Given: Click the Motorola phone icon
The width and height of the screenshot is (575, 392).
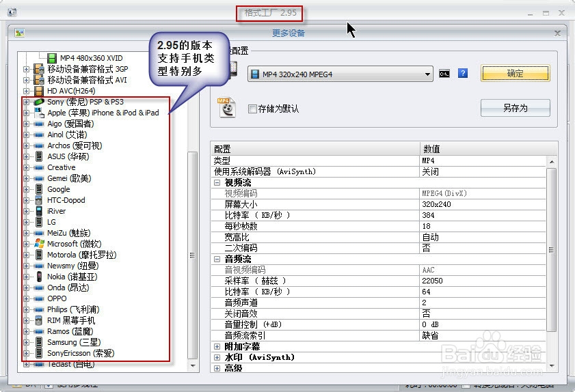Looking at the screenshot, I should point(39,255).
